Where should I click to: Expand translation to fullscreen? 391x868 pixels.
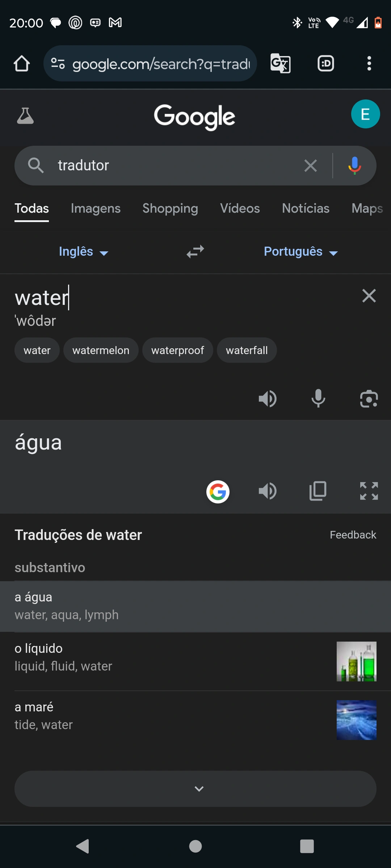tap(369, 491)
